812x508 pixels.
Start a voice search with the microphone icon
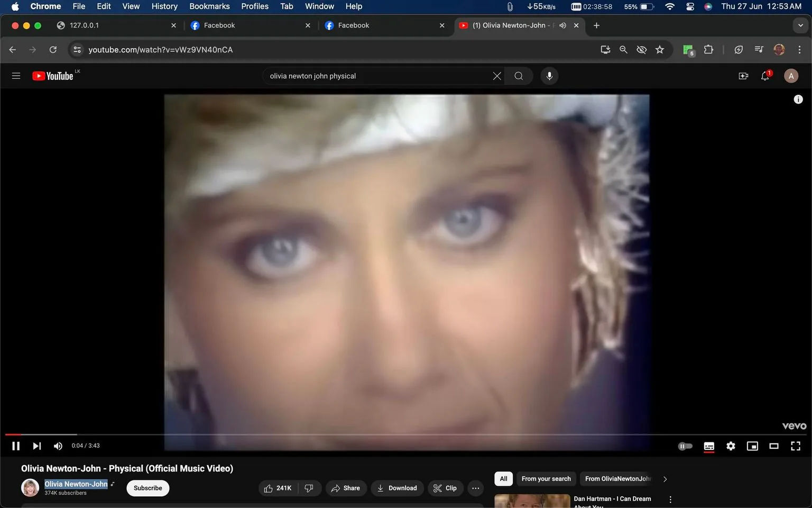pyautogui.click(x=549, y=76)
